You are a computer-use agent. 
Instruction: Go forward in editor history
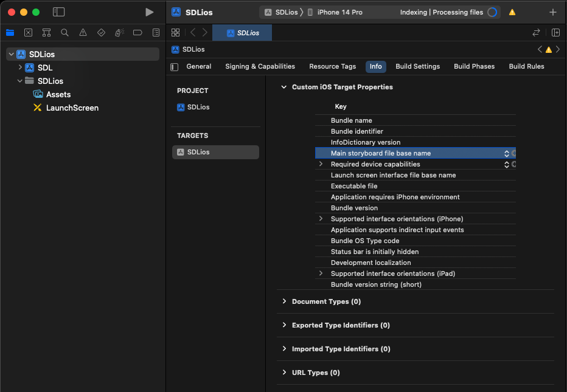coord(204,33)
